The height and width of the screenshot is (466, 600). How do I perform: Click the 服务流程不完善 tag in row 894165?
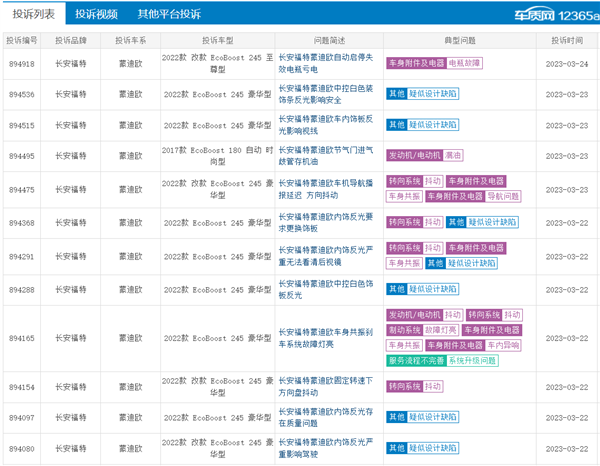[416, 360]
